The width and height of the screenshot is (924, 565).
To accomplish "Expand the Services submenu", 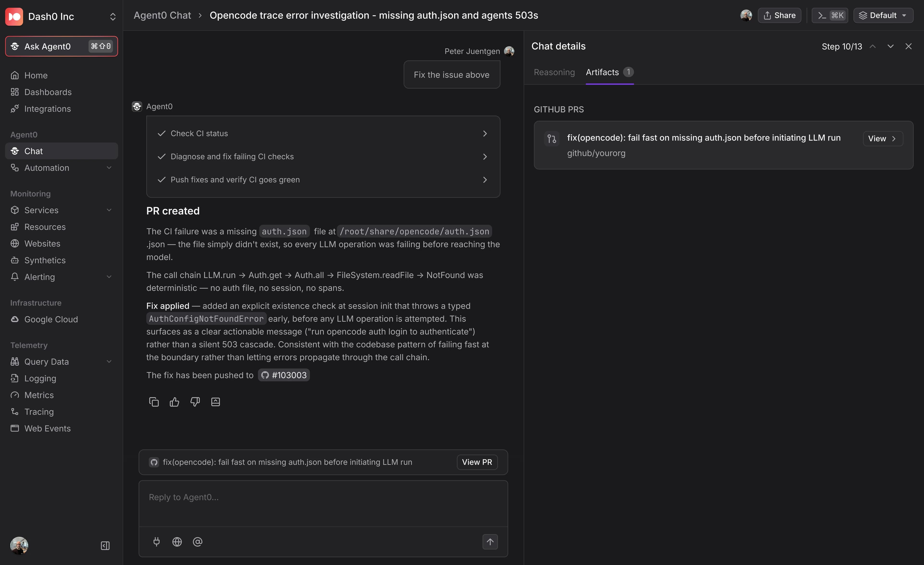I will [109, 210].
